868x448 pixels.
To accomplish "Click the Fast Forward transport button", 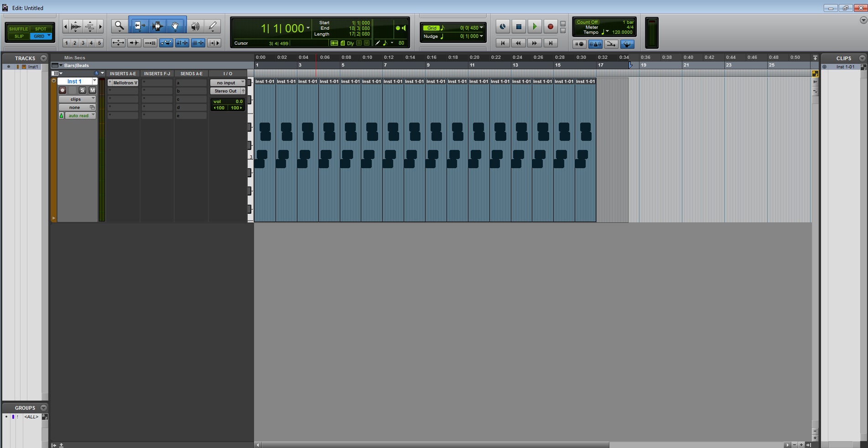I will (535, 43).
